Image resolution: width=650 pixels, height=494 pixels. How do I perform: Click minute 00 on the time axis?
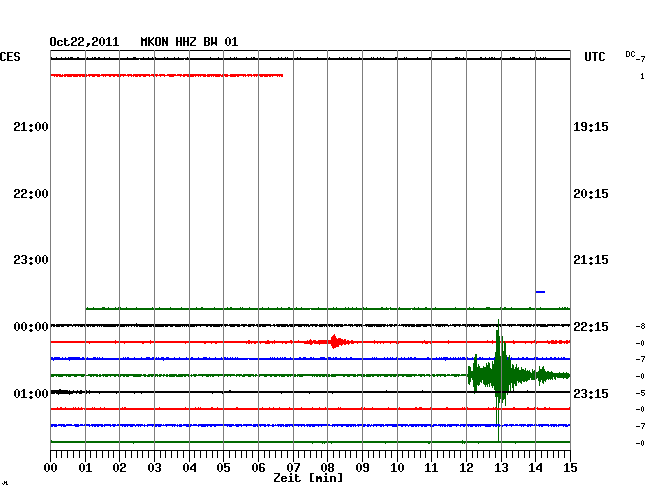coord(51,468)
